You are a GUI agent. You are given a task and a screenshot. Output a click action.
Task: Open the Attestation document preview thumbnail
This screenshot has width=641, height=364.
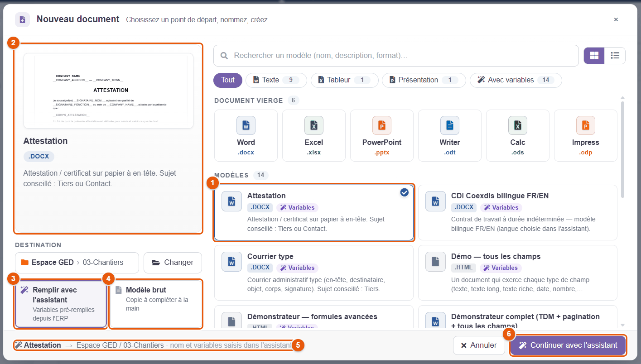[108, 91]
